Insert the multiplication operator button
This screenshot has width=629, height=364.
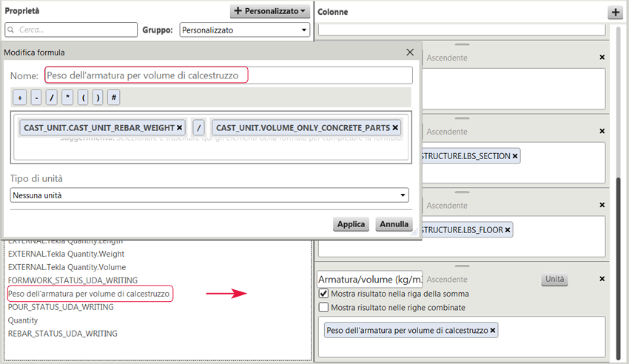click(67, 98)
